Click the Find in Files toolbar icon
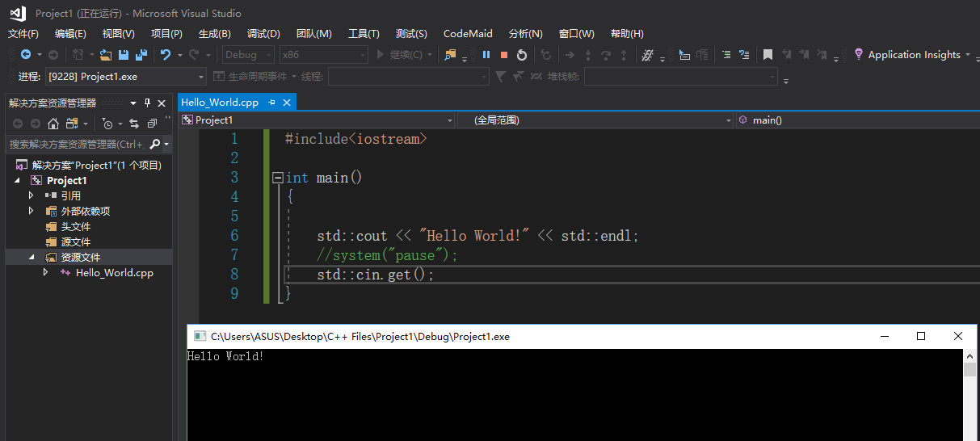The image size is (980, 441). click(450, 54)
